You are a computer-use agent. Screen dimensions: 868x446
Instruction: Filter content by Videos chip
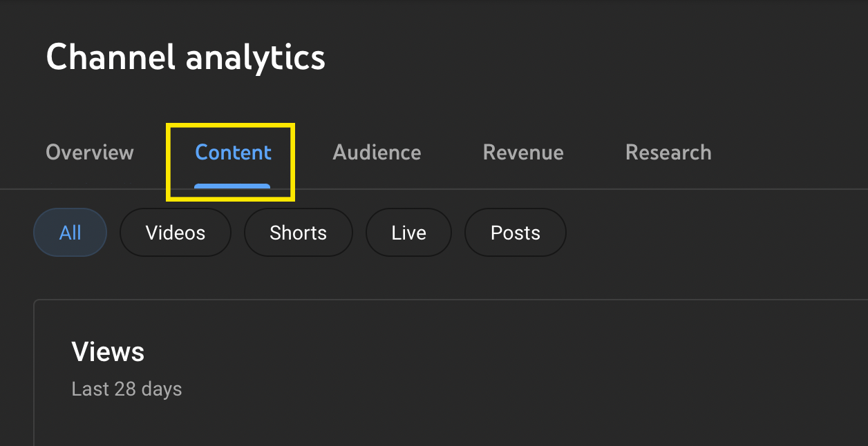[x=176, y=233]
